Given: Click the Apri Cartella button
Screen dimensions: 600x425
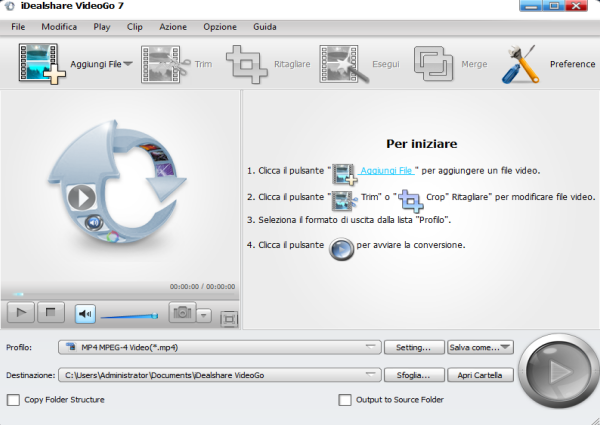Looking at the screenshot, I should 480,375.
